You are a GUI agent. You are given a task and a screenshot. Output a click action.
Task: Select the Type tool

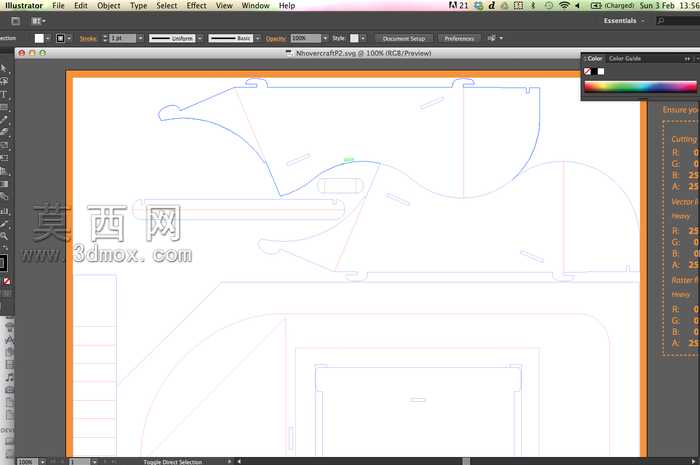click(4, 94)
